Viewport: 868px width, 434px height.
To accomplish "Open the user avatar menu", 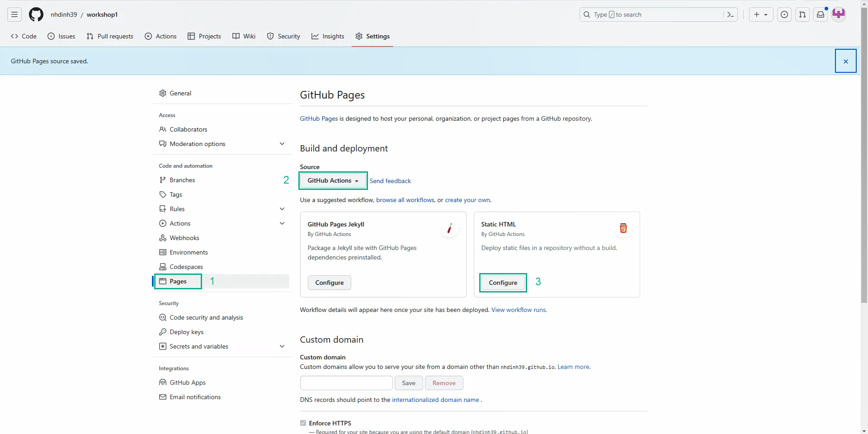I will tap(839, 14).
